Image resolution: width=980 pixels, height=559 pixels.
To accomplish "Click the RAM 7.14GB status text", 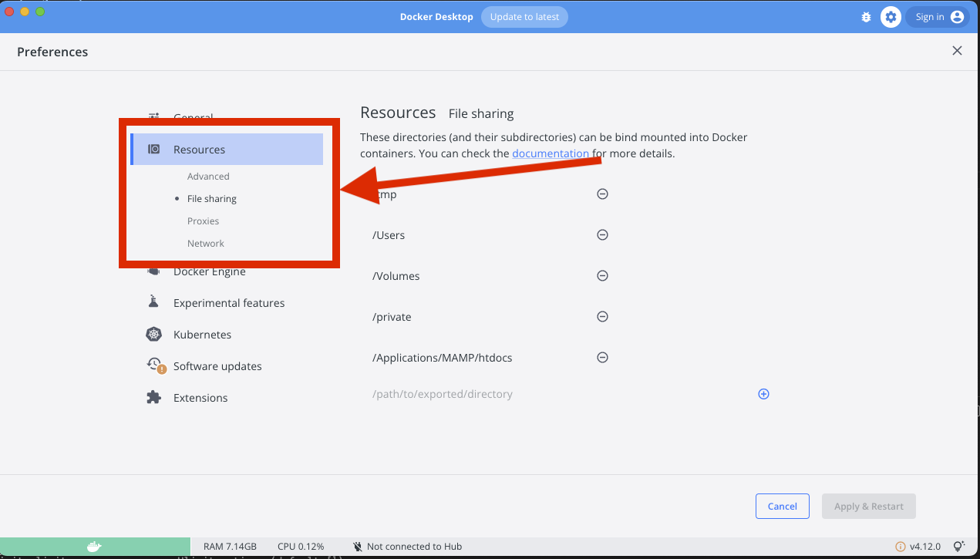I will point(230,547).
